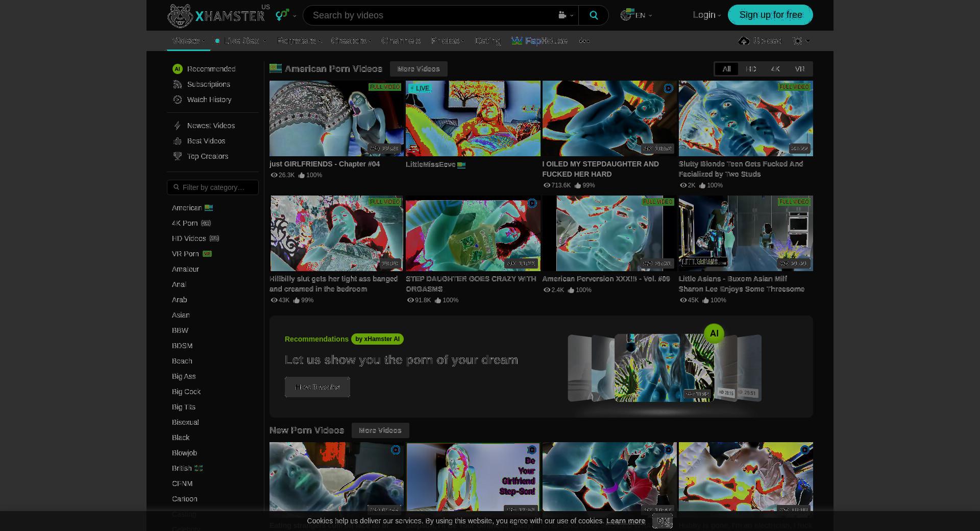980x531 pixels.
Task: Open the three-dots more menu
Action: (x=584, y=41)
